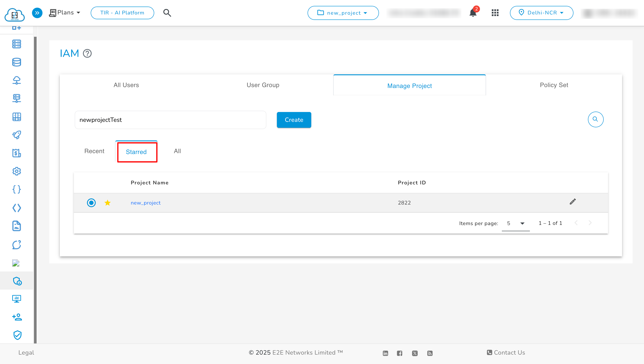Screen dimensions: 644x364
Task: Open the apps grid menu
Action: [x=495, y=13]
